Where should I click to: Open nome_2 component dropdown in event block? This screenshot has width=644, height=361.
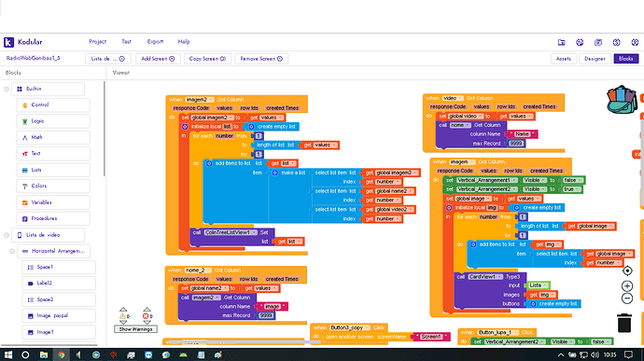[198, 271]
